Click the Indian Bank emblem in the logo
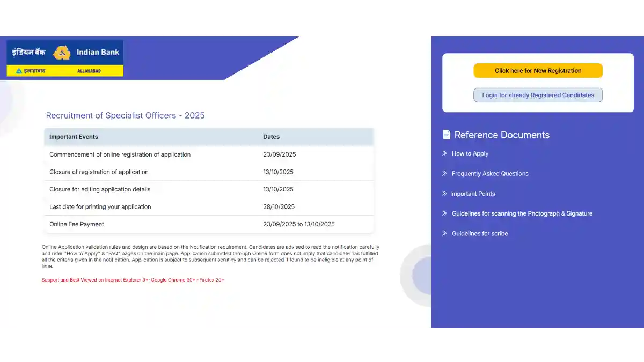The height and width of the screenshot is (362, 644). pyautogui.click(x=62, y=53)
